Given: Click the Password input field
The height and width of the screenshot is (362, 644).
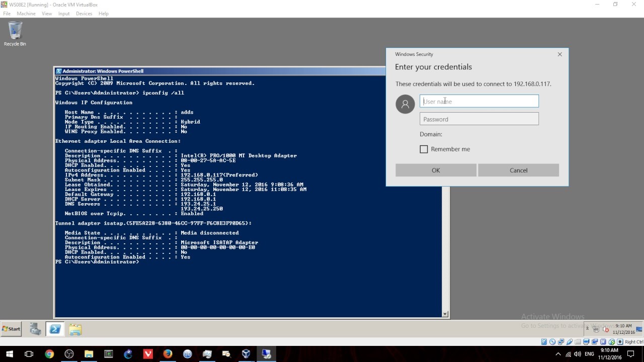Looking at the screenshot, I should (x=479, y=119).
